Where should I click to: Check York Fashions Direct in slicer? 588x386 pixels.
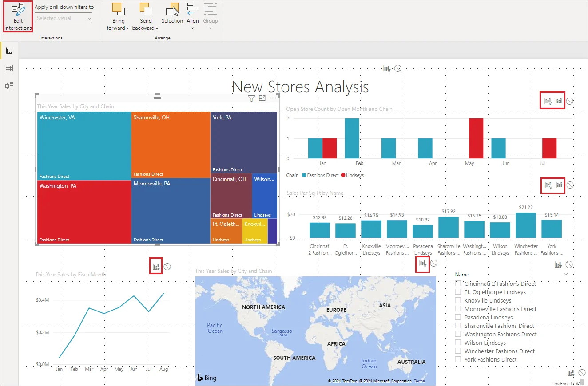458,359
